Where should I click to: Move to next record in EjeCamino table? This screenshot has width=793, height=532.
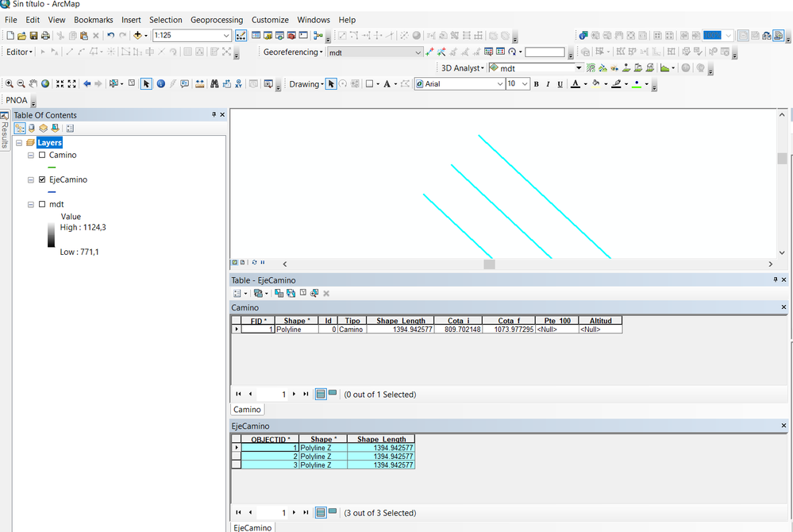click(x=294, y=512)
